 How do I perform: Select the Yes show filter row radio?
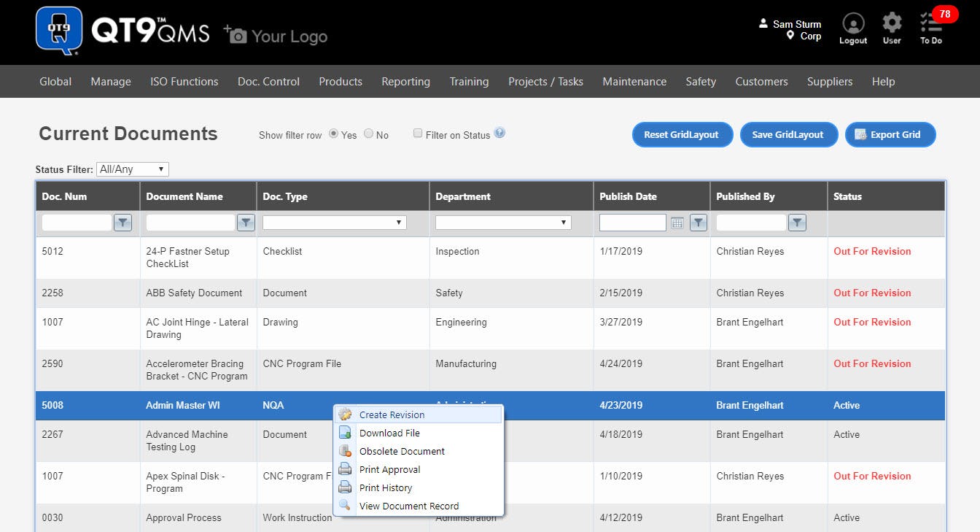(334, 134)
